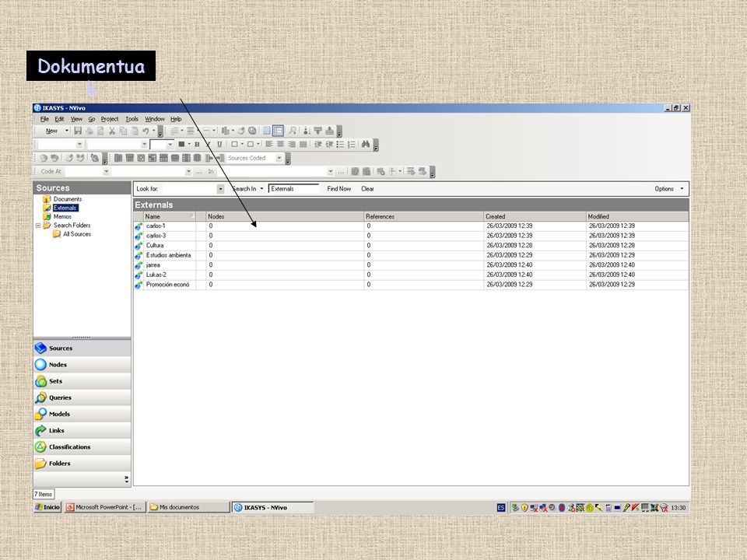Open the Code At dropdown
The width and height of the screenshot is (747, 560).
point(107,171)
